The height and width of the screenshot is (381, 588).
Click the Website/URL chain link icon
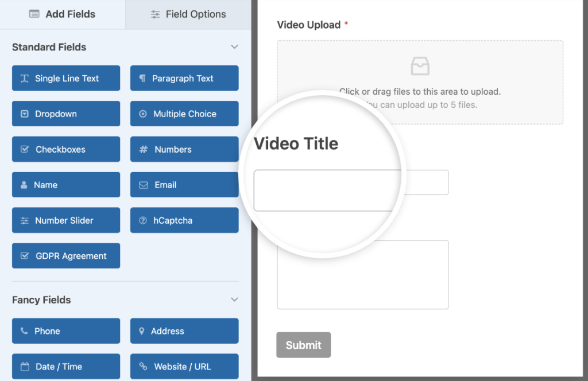(x=144, y=366)
